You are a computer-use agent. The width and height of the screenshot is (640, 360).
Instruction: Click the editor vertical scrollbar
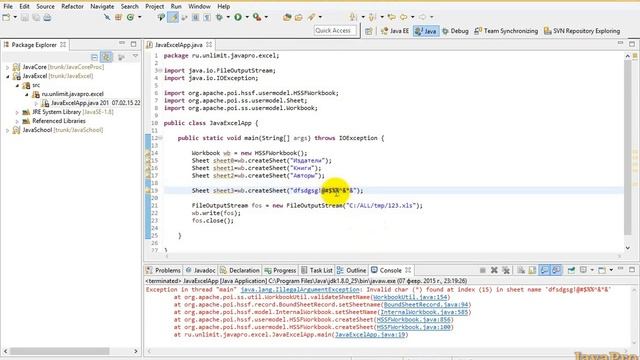(628, 147)
